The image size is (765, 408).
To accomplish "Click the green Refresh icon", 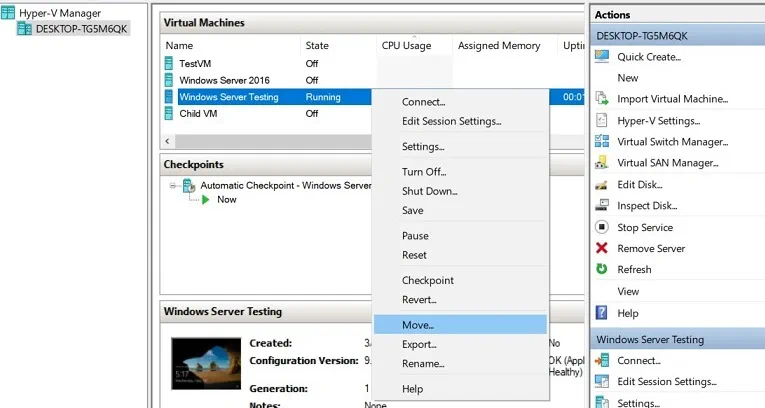I will pos(602,269).
